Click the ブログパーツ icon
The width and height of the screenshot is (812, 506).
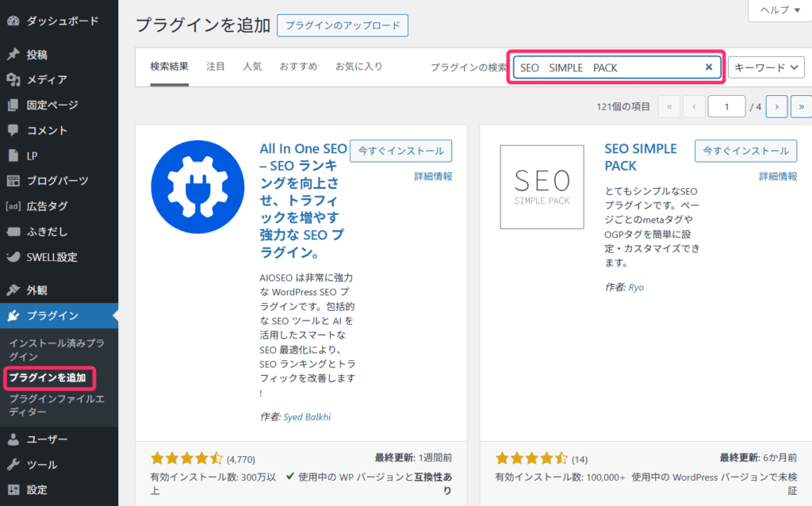(13, 180)
